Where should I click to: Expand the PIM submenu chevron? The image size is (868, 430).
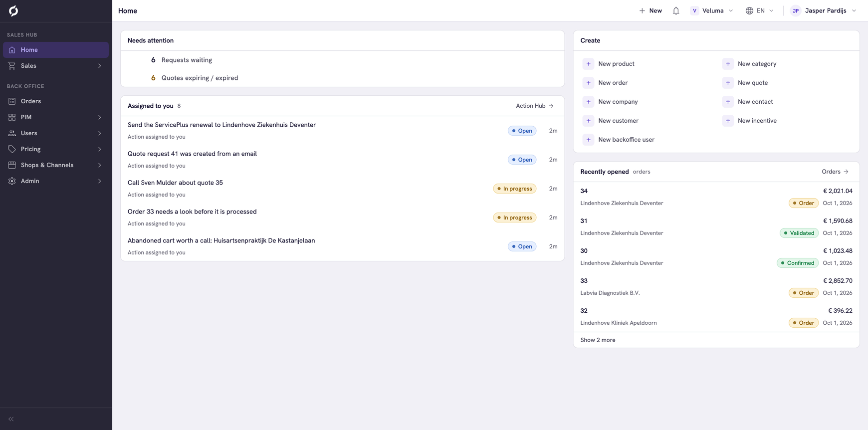[x=100, y=117]
